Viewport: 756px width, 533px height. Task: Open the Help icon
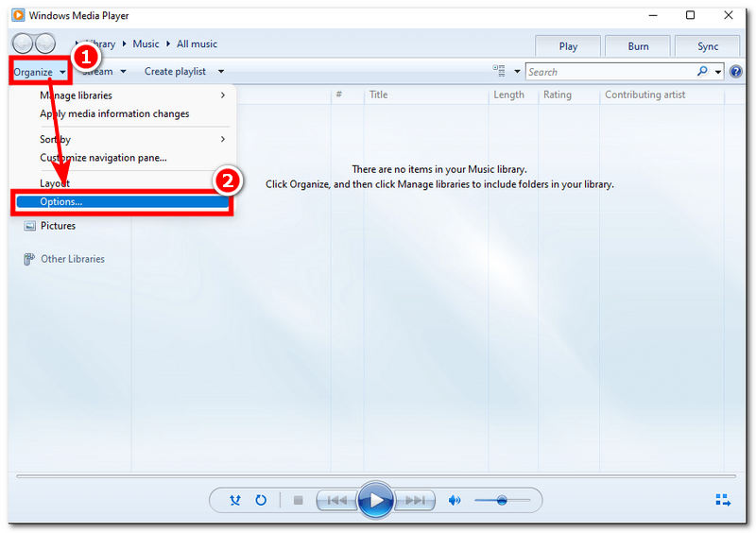click(736, 72)
